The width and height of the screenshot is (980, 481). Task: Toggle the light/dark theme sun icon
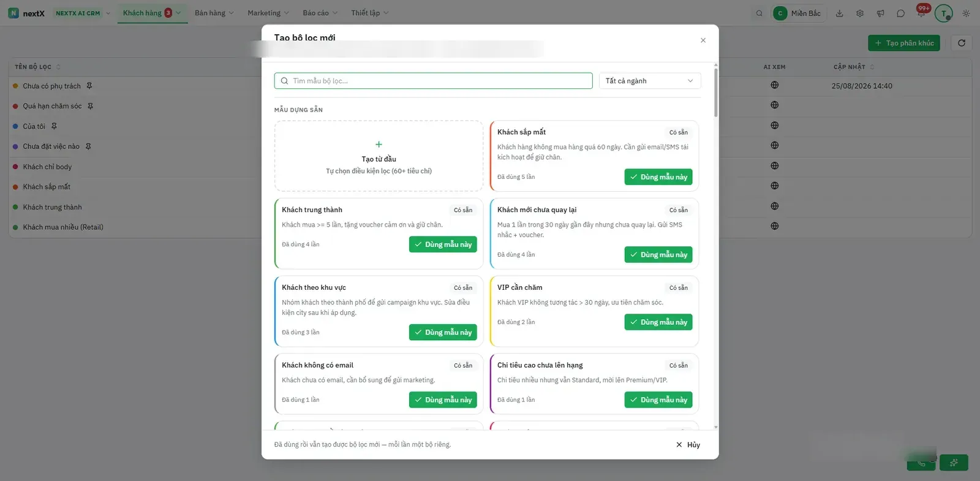coord(966,13)
